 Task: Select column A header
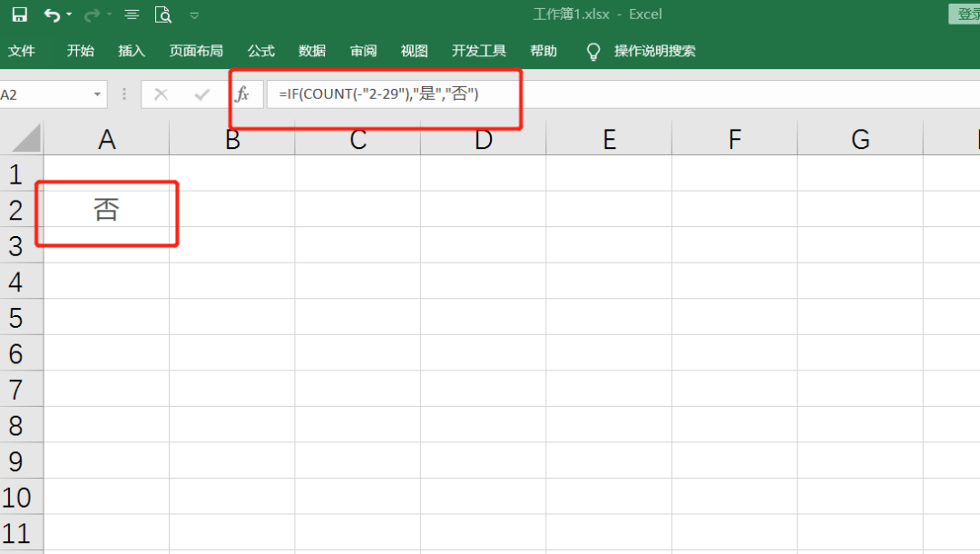[x=106, y=139]
